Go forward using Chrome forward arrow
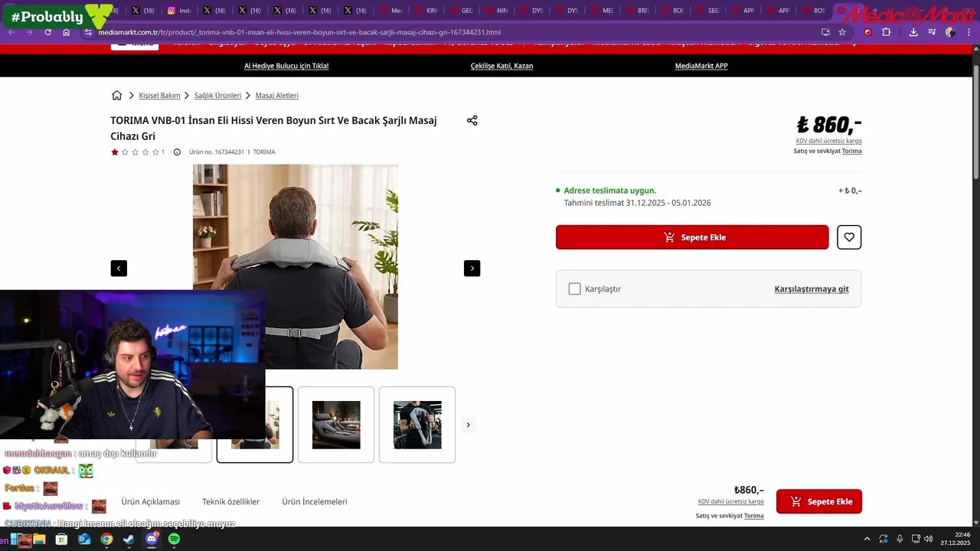 click(x=29, y=32)
